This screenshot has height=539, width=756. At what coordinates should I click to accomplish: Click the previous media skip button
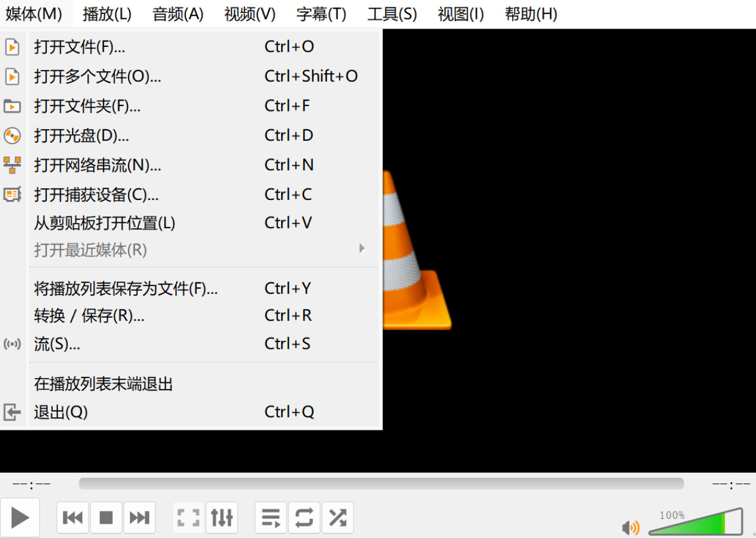click(73, 518)
